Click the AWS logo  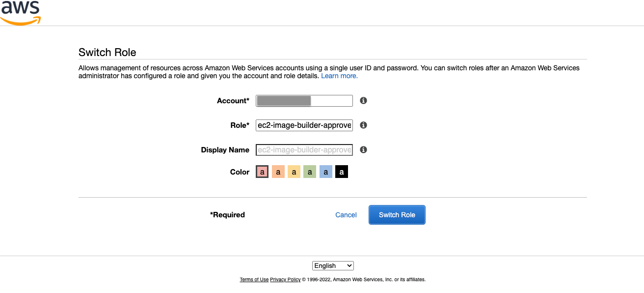click(21, 13)
